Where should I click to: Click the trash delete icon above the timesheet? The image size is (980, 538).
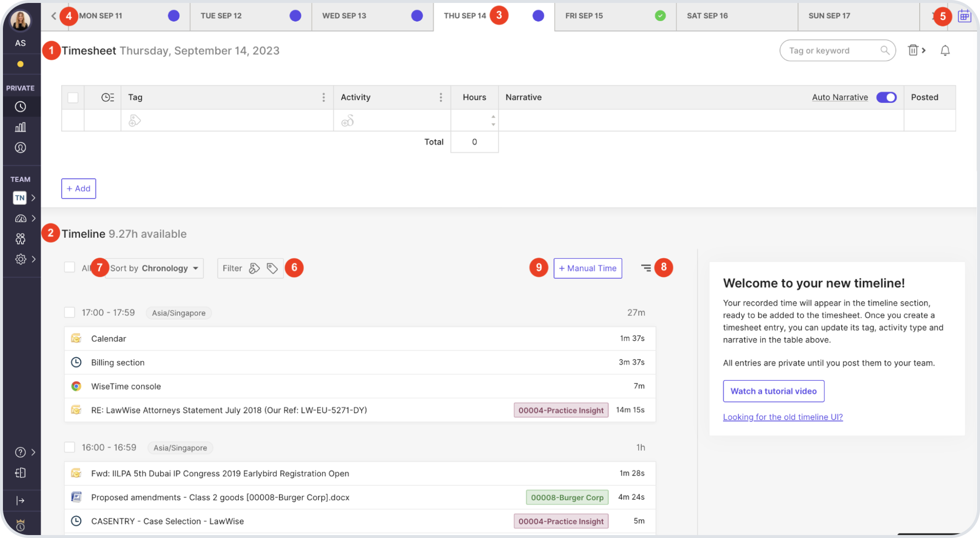[912, 50]
